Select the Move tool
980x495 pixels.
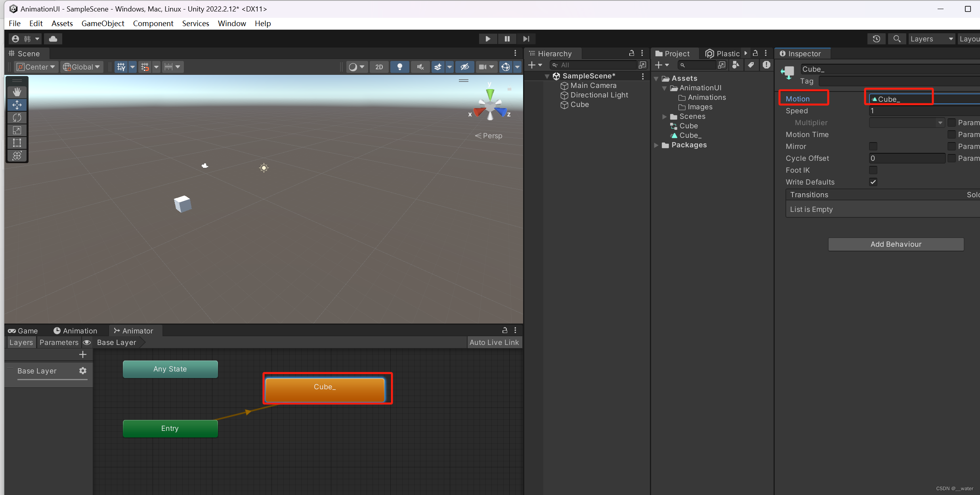[x=17, y=105]
